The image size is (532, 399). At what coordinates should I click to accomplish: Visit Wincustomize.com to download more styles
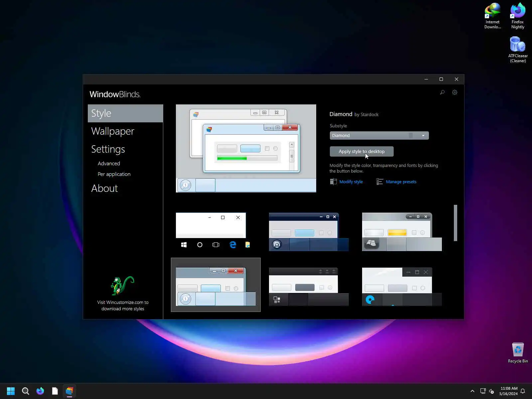123,306
